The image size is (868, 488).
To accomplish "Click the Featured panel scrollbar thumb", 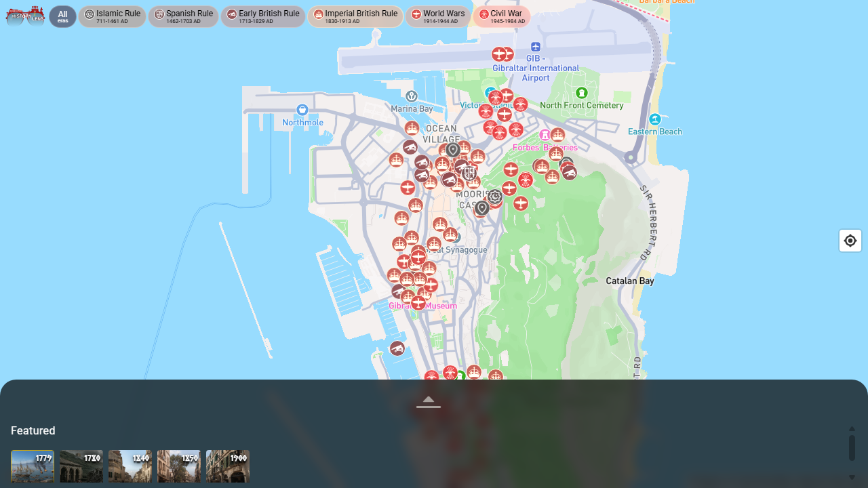I will [x=852, y=448].
